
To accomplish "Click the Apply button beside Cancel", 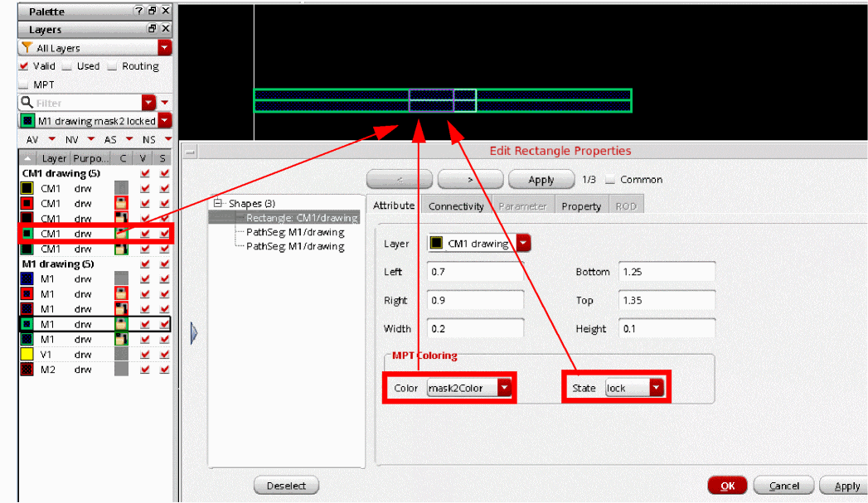I will pos(846,486).
